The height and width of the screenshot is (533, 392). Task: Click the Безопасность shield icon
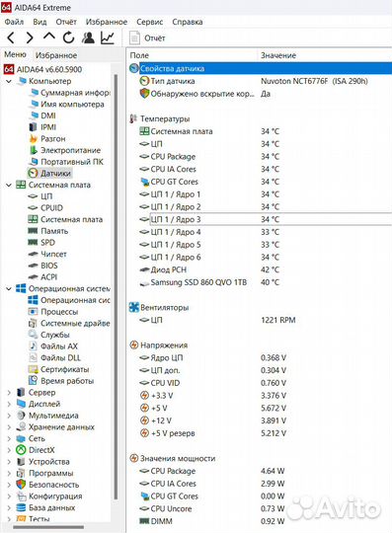coord(21,485)
